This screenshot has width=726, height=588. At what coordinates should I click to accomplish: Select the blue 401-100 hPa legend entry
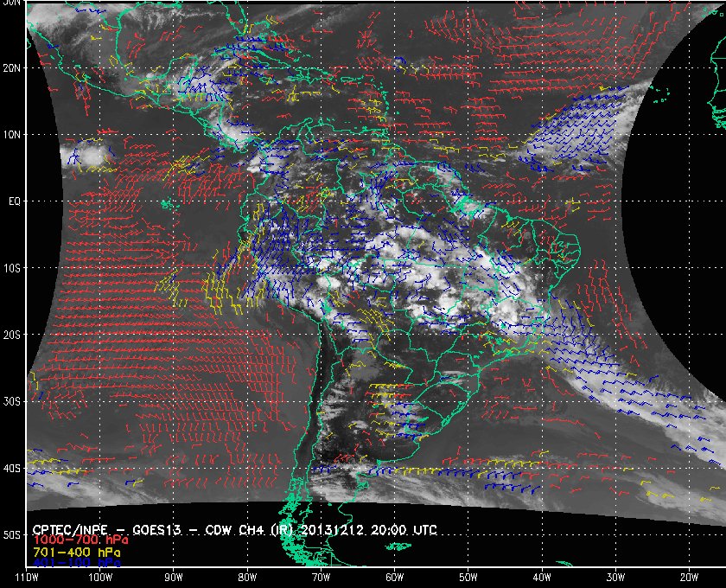[x=76, y=563]
